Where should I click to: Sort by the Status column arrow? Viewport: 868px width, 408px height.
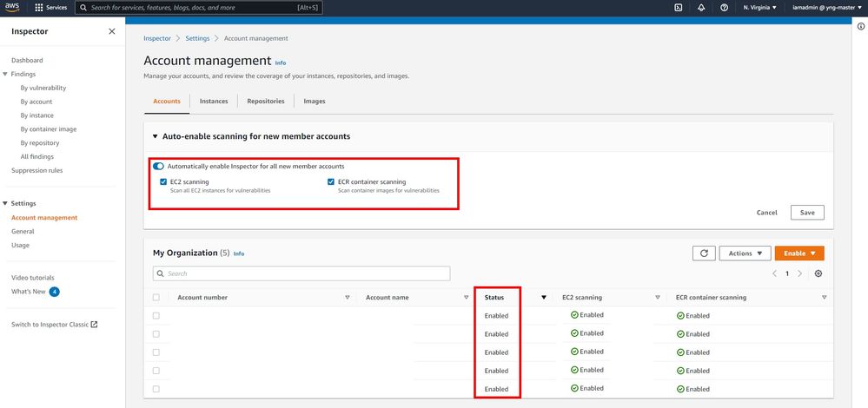point(544,298)
